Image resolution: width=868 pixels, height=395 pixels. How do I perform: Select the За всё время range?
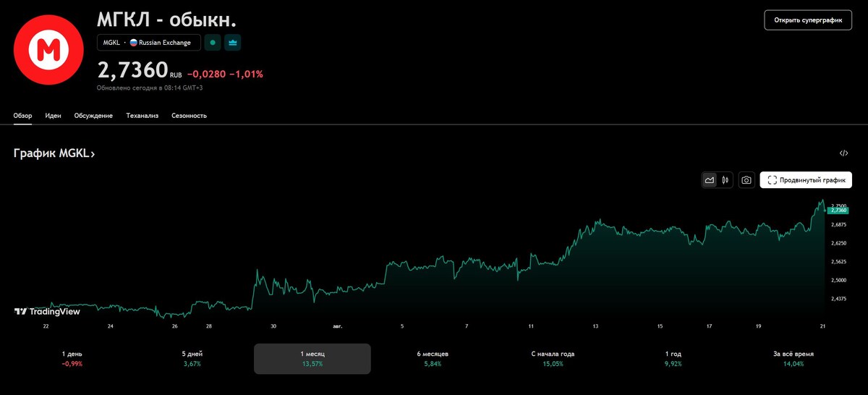click(x=793, y=359)
